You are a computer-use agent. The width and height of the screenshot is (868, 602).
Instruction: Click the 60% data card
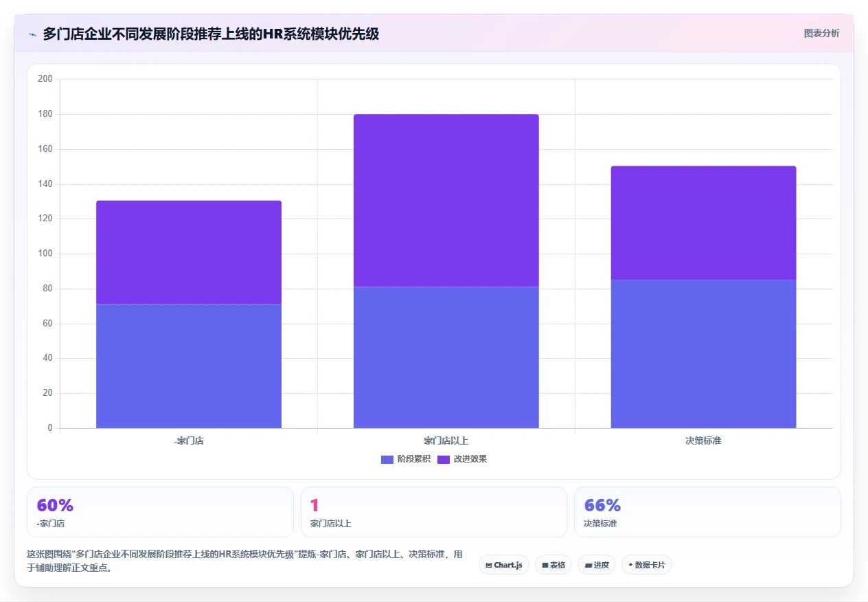160,512
